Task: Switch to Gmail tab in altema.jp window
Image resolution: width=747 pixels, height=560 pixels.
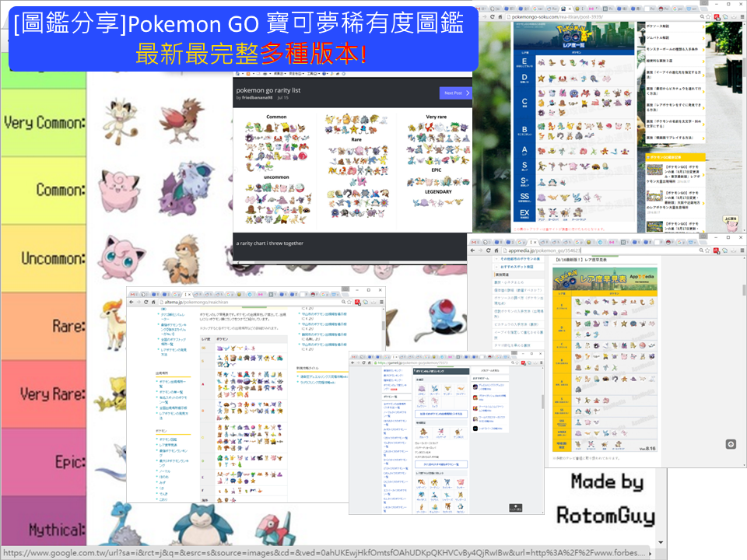Action: point(132,295)
